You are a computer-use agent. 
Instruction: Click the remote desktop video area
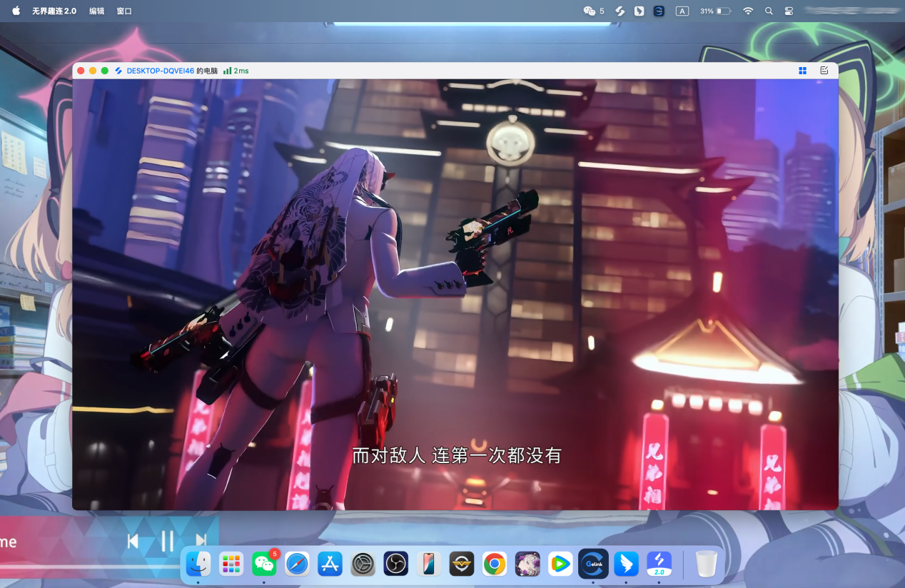455,295
